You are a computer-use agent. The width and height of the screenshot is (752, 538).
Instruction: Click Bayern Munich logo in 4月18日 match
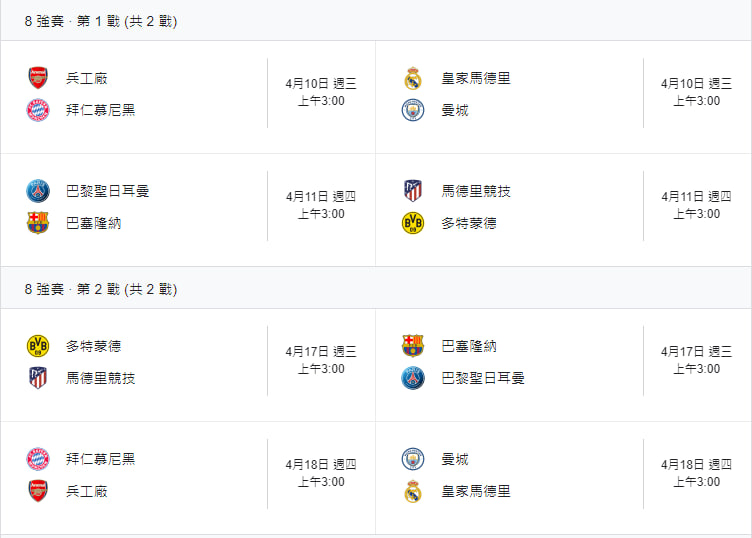tap(38, 459)
